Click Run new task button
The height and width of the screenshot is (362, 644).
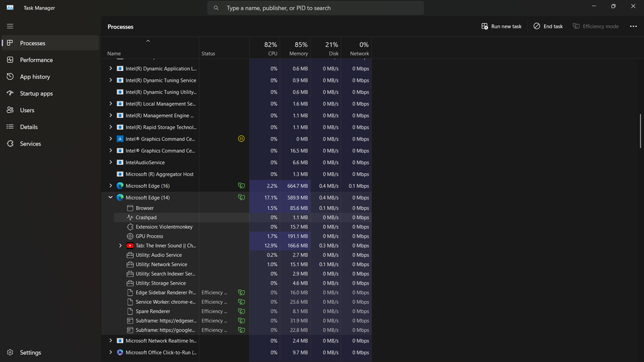(x=501, y=26)
